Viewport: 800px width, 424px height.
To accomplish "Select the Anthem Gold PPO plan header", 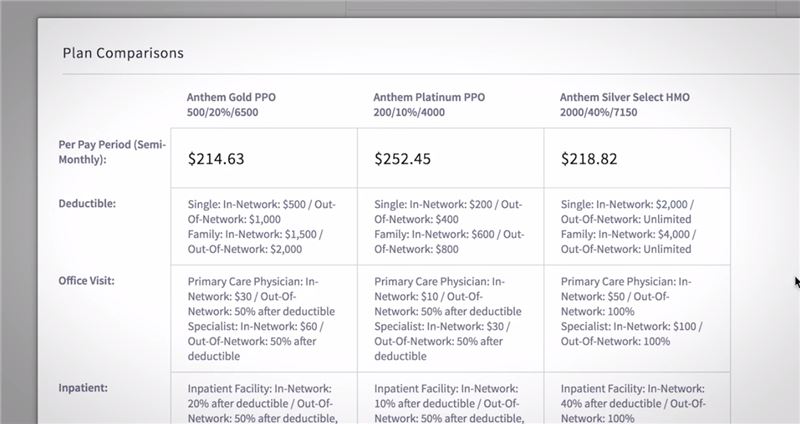I will (231, 105).
